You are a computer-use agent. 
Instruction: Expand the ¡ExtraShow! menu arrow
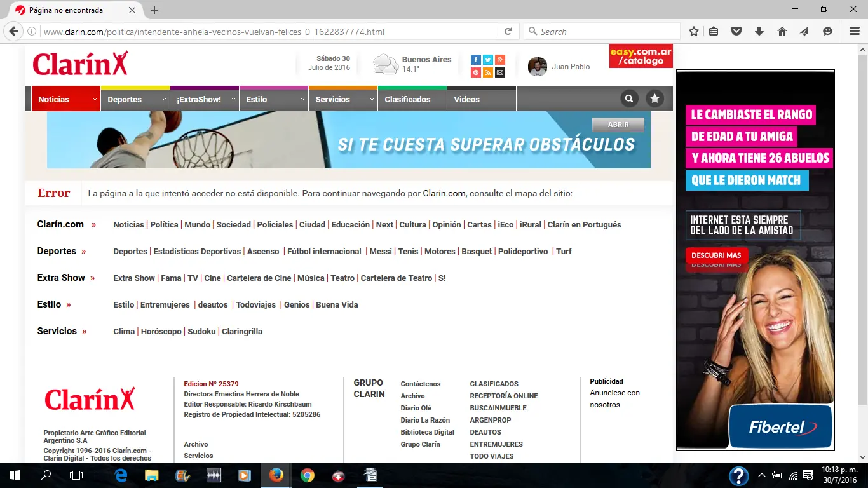point(233,100)
